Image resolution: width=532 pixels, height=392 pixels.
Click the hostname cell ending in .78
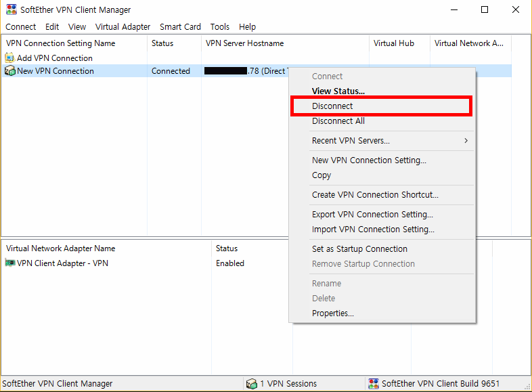(x=246, y=71)
